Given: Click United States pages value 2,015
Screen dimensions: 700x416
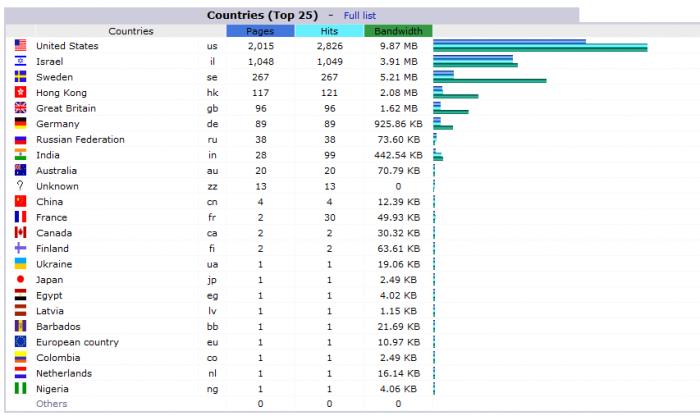Looking at the screenshot, I should click(x=261, y=46).
